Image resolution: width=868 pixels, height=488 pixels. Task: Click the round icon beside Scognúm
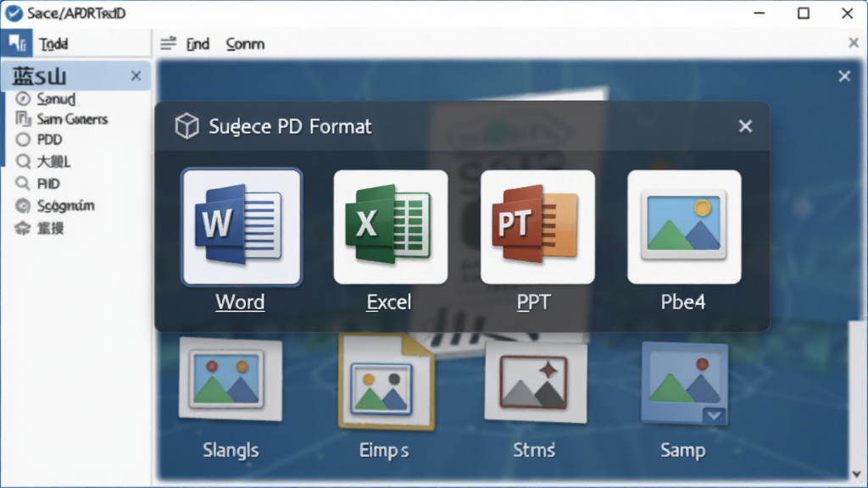[23, 206]
